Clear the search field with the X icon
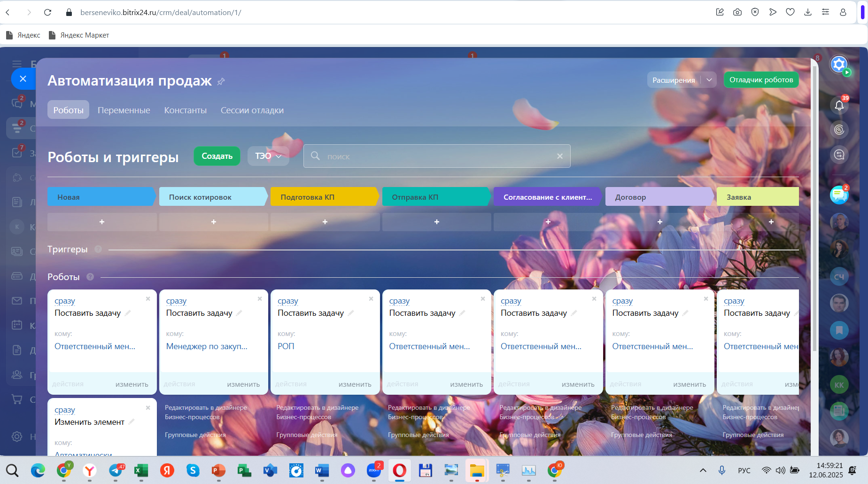 [x=559, y=156]
